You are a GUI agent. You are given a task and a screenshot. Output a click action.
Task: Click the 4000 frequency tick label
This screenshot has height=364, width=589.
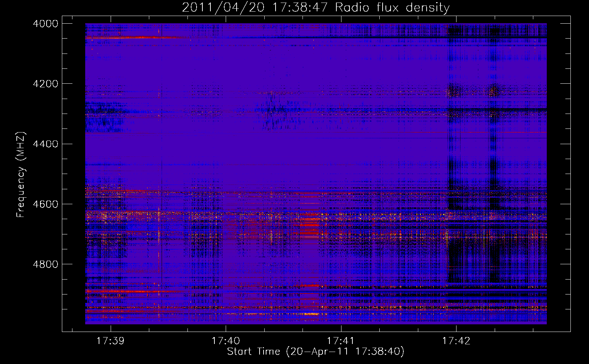[x=46, y=24]
